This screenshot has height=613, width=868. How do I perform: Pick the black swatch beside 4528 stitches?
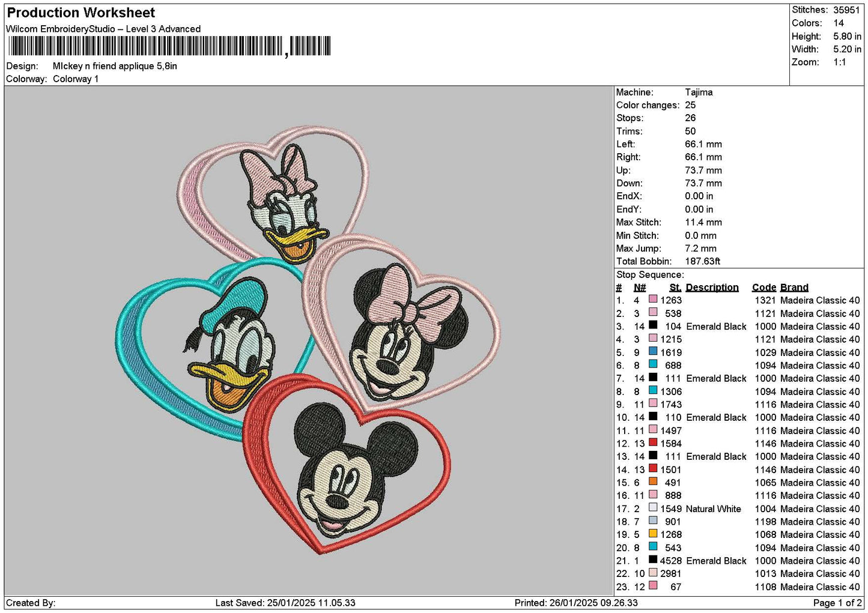click(x=653, y=560)
